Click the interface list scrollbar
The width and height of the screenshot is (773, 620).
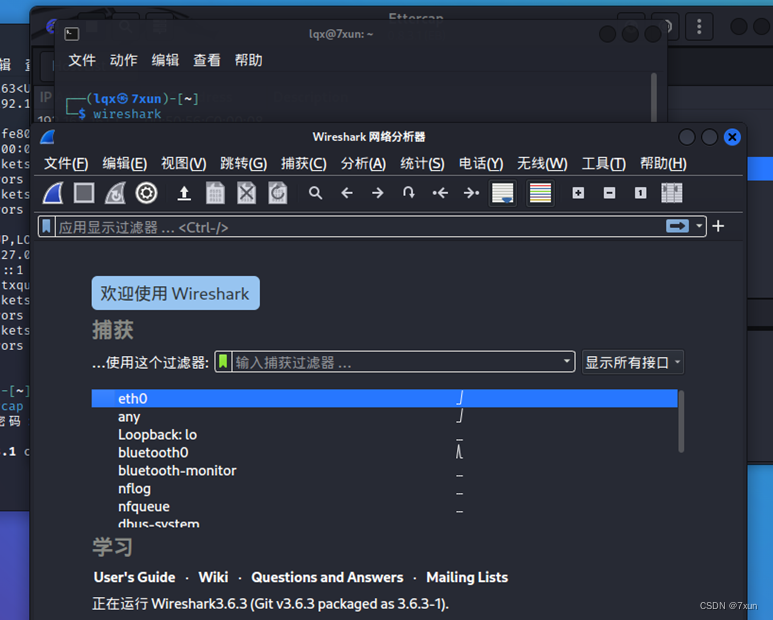[x=681, y=421]
